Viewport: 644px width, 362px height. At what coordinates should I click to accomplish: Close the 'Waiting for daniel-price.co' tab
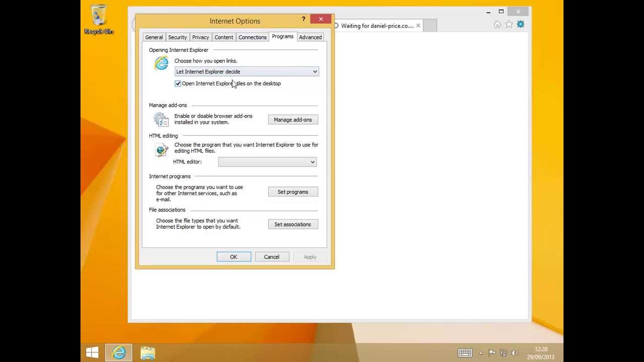point(418,26)
